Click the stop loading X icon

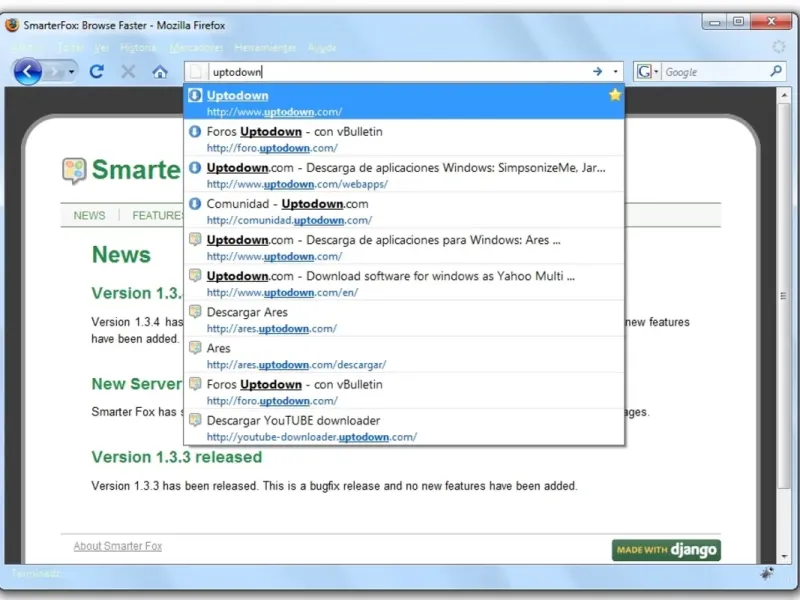(x=129, y=72)
